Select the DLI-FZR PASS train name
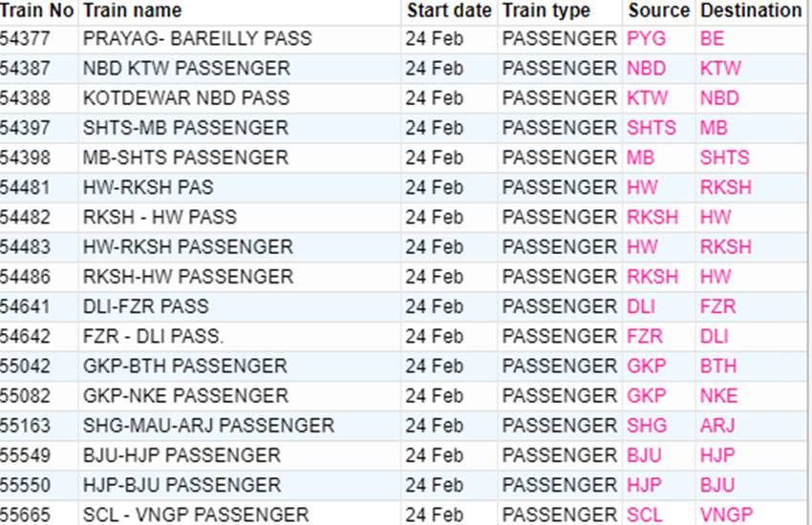 145,306
